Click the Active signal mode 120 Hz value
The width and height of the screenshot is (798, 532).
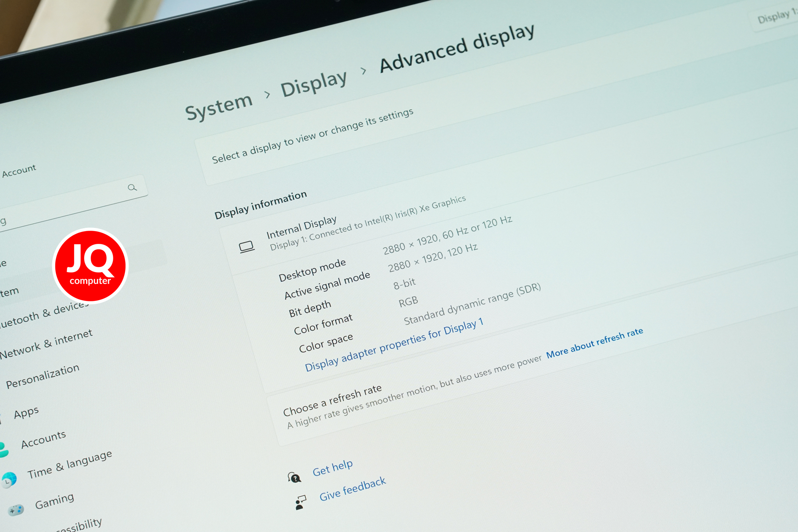pos(433,258)
